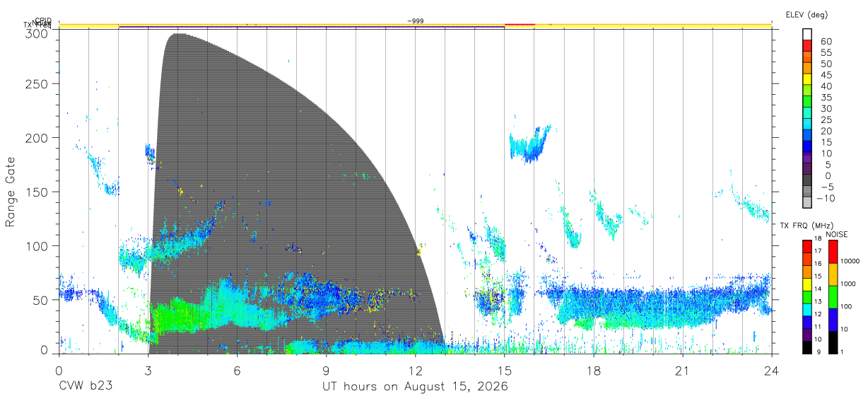Click the red top NOISE swatch above 10000

tap(832, 251)
